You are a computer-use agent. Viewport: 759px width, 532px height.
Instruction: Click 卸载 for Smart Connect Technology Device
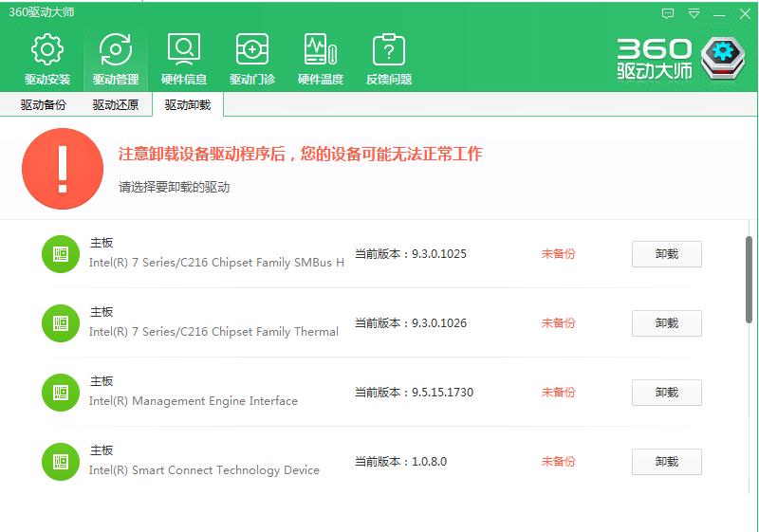click(x=666, y=462)
